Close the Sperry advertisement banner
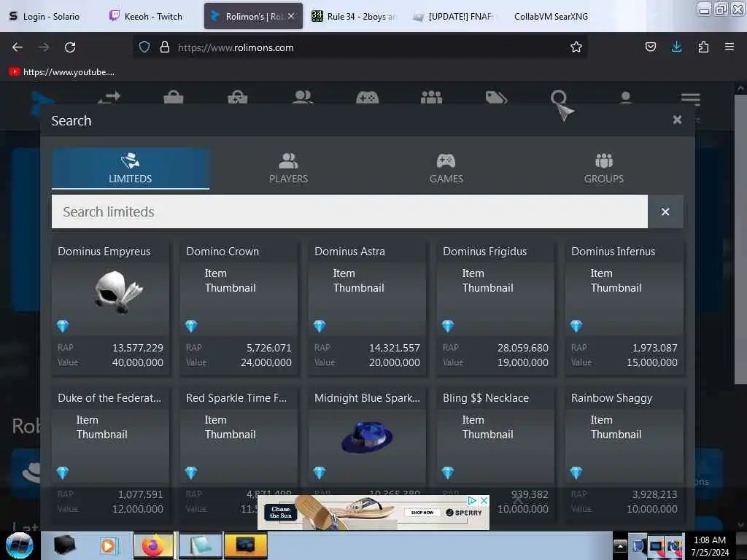This screenshot has height=560, width=747. pos(484,500)
